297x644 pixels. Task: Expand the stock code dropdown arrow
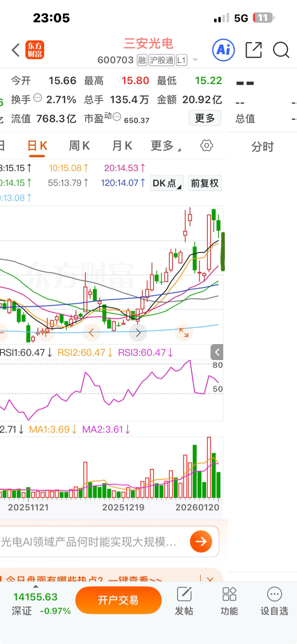click(195, 60)
